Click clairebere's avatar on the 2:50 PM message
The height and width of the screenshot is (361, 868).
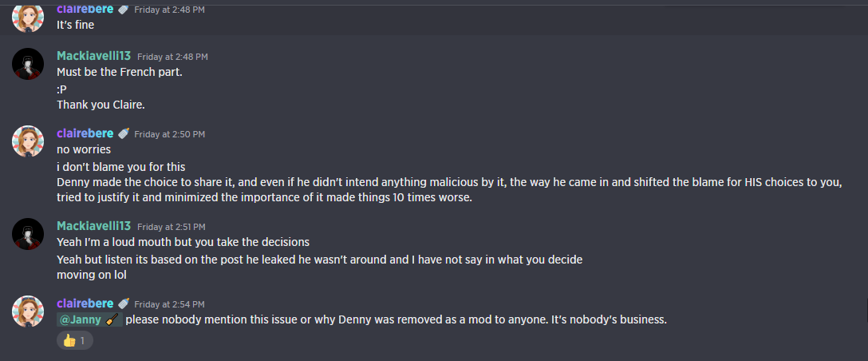point(28,141)
